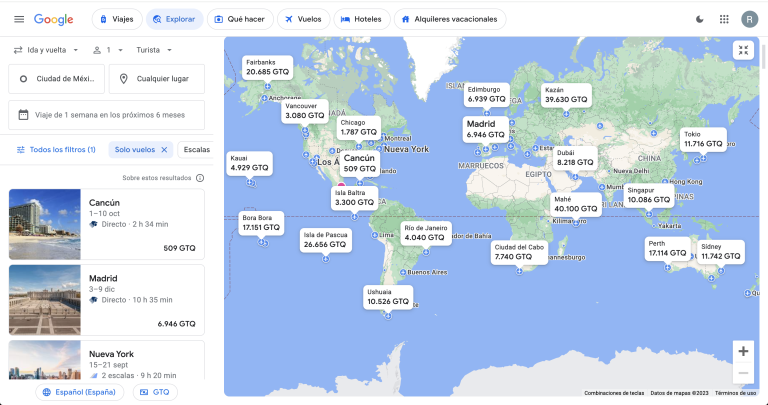Switch to the Hoteles tab
This screenshot has width=768, height=405.
point(360,19)
